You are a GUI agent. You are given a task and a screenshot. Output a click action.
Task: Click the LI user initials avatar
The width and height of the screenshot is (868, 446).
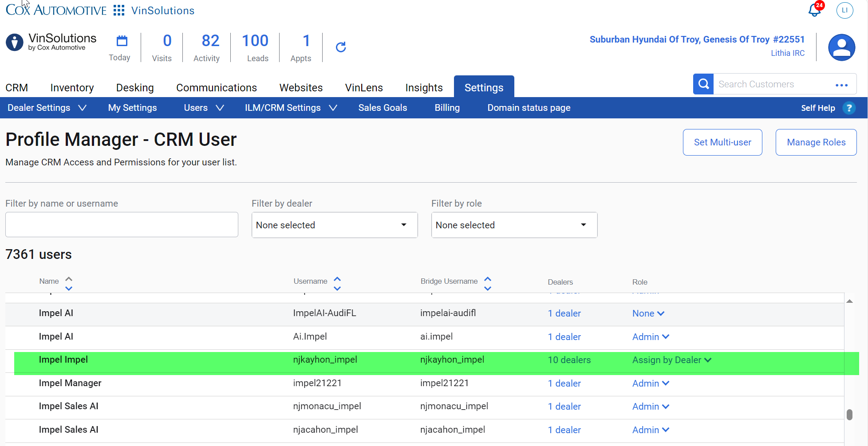[844, 10]
